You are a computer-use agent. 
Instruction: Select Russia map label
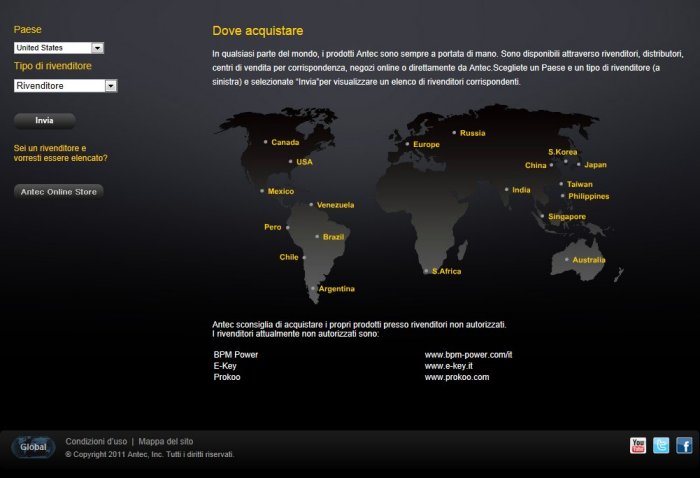point(472,133)
